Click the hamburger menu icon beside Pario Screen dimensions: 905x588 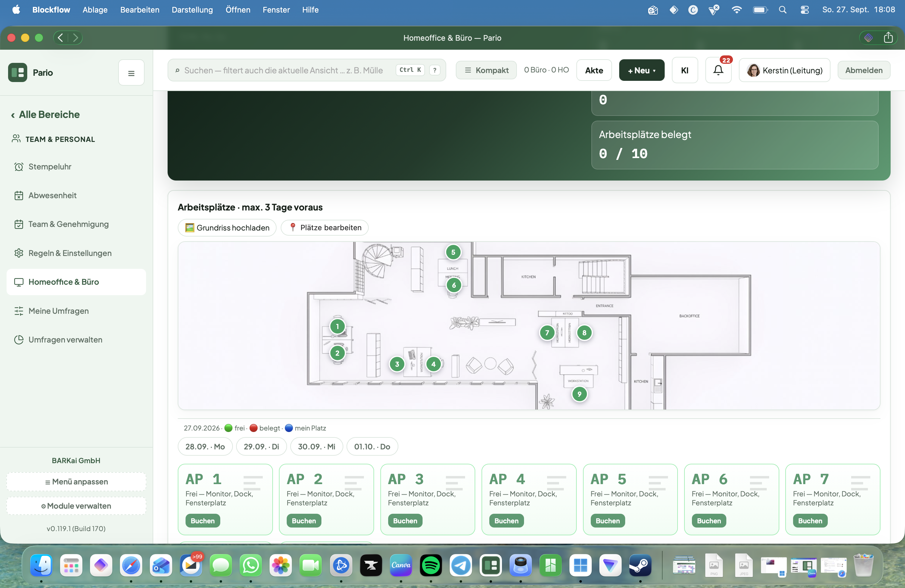131,73
